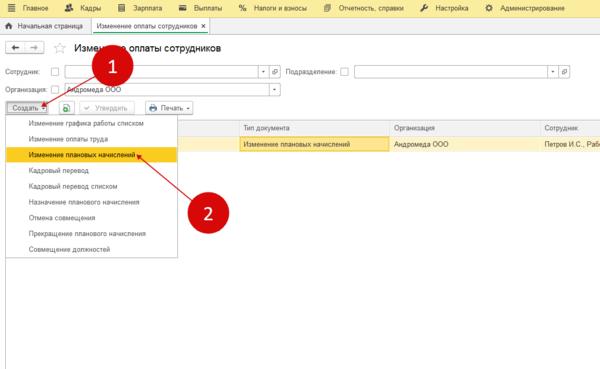Add page to favorites with star icon

point(60,48)
